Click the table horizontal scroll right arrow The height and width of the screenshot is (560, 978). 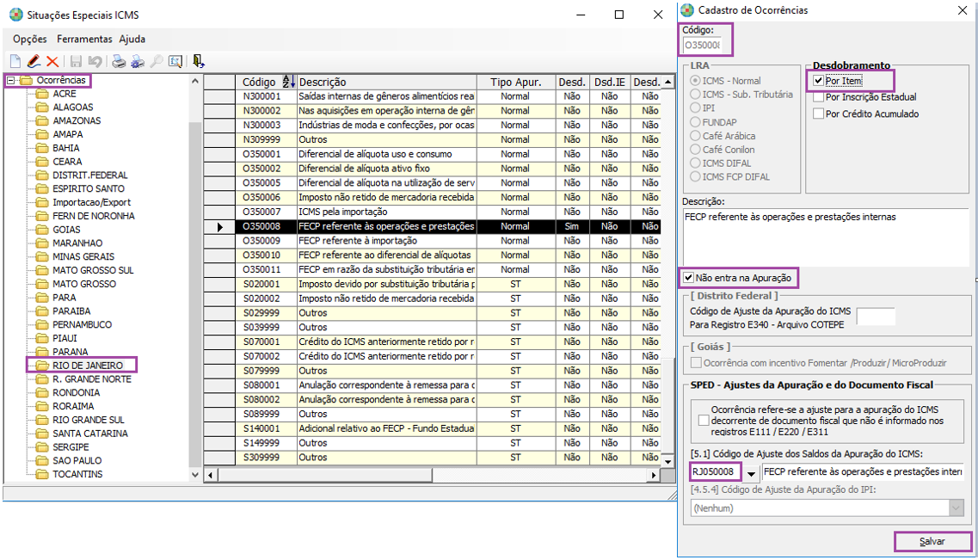[653, 475]
